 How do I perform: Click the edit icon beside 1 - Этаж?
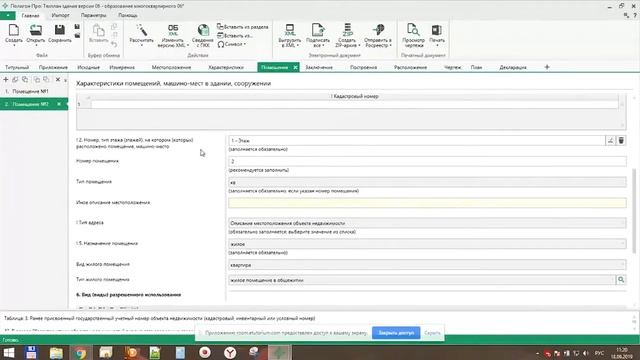coord(610,140)
